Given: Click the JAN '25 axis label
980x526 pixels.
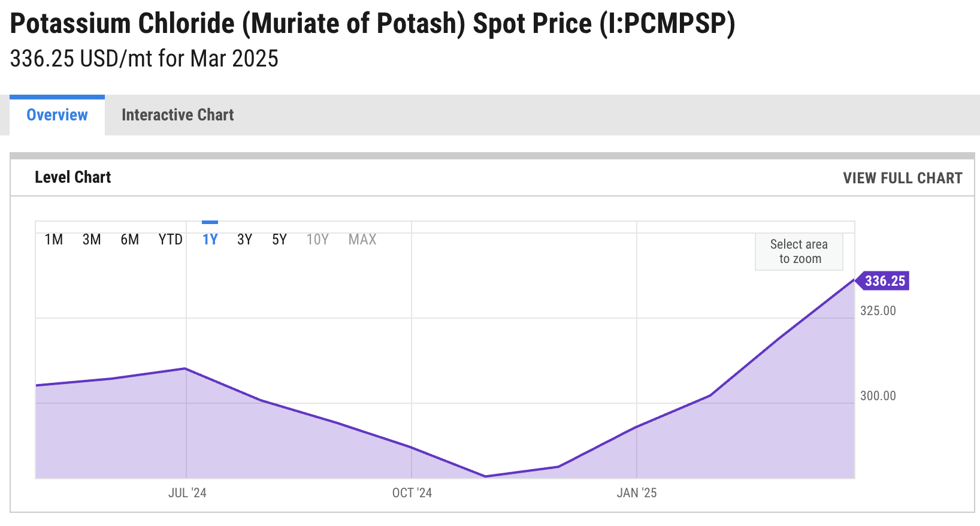Looking at the screenshot, I should (x=637, y=493).
